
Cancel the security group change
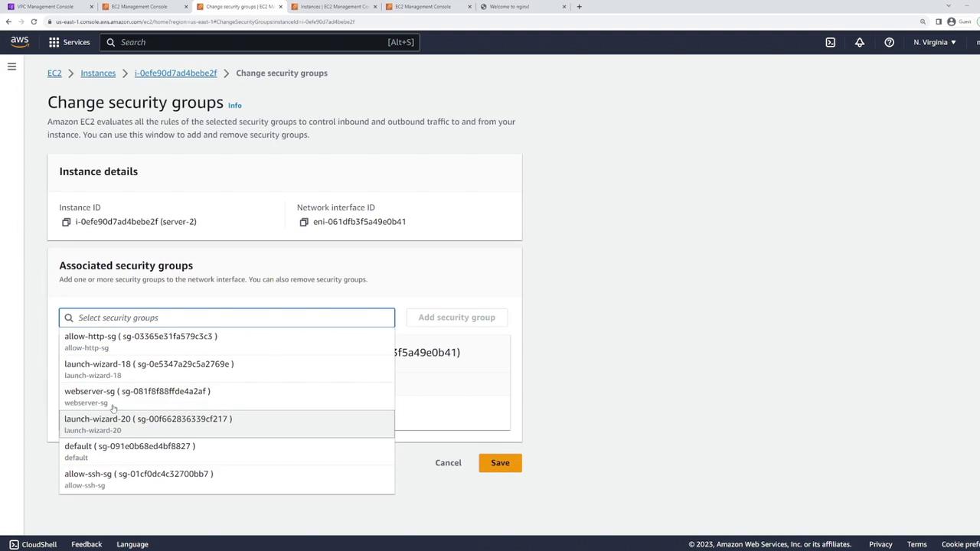click(448, 463)
